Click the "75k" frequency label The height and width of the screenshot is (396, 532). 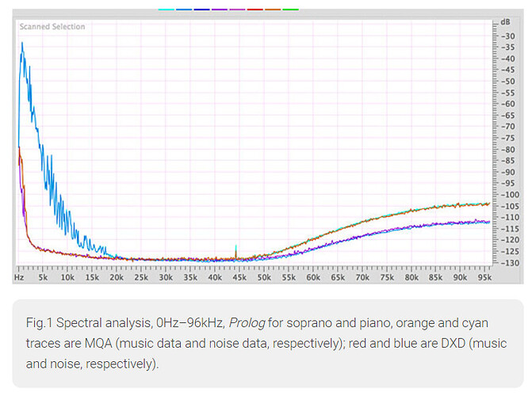point(387,278)
